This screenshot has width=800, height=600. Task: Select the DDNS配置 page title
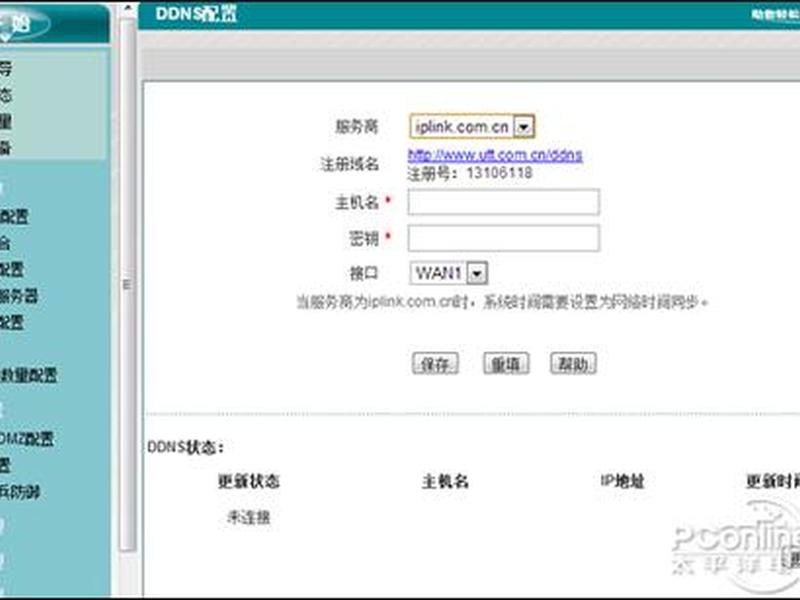[196, 14]
